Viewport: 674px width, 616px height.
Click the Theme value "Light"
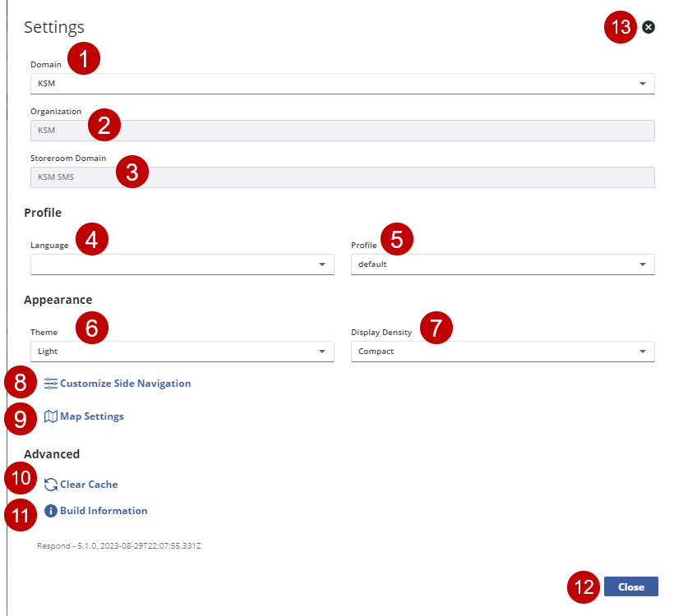coord(48,352)
